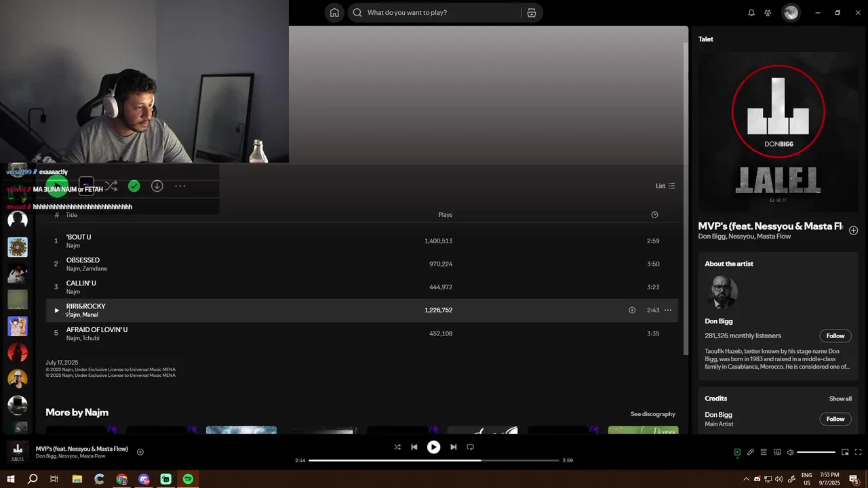The height and width of the screenshot is (488, 868).
Task: Select track OBSESSED
Action: 362,264
